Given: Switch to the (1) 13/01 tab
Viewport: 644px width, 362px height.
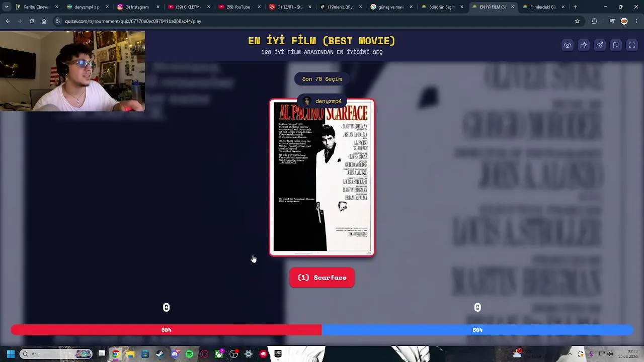Looking at the screenshot, I should (x=290, y=7).
